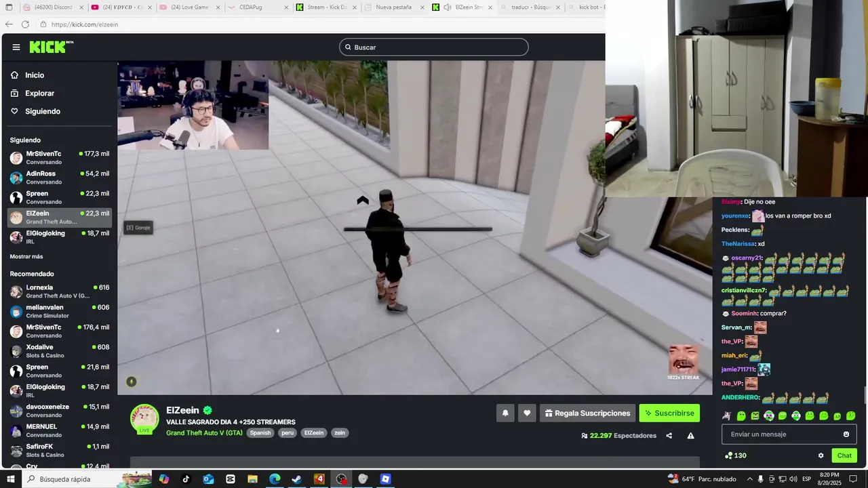Focus the Buscar search field
The width and height of the screenshot is (868, 488).
(434, 47)
